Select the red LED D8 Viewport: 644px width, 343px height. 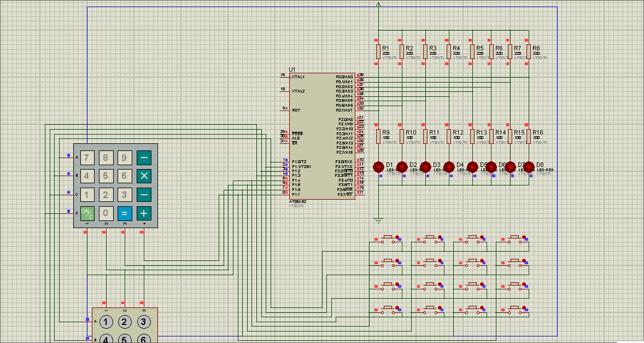529,166
